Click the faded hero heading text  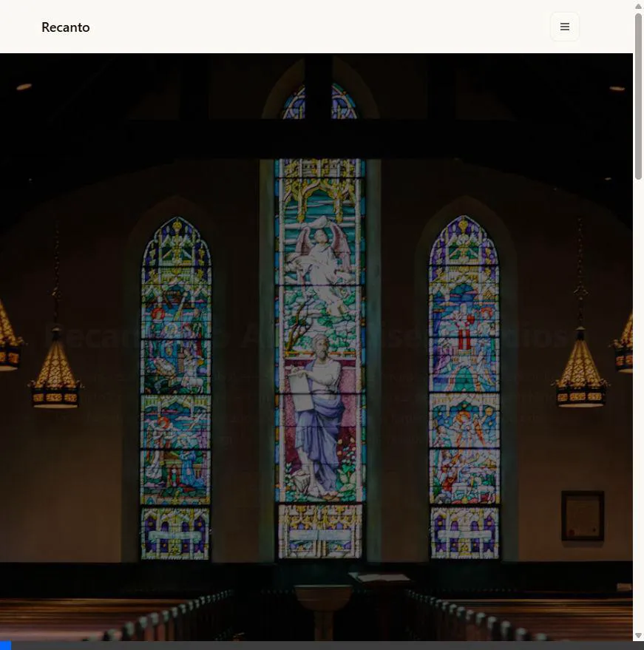point(307,335)
